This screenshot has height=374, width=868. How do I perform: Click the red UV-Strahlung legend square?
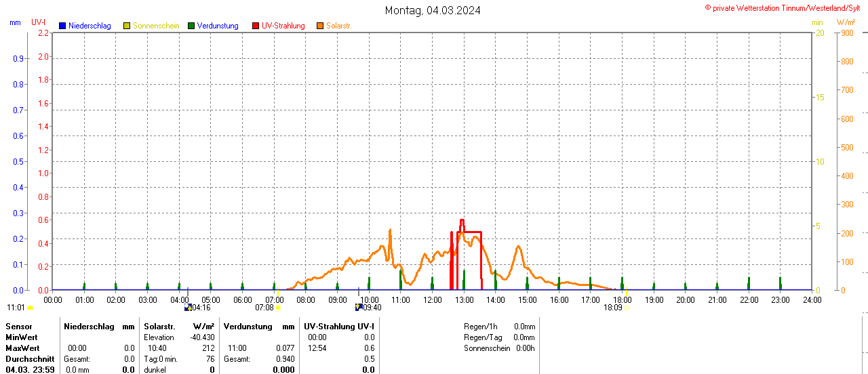click(x=256, y=26)
